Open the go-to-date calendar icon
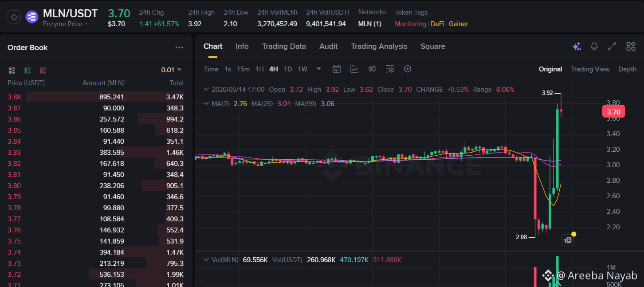This screenshot has height=287, width=644. click(x=337, y=69)
